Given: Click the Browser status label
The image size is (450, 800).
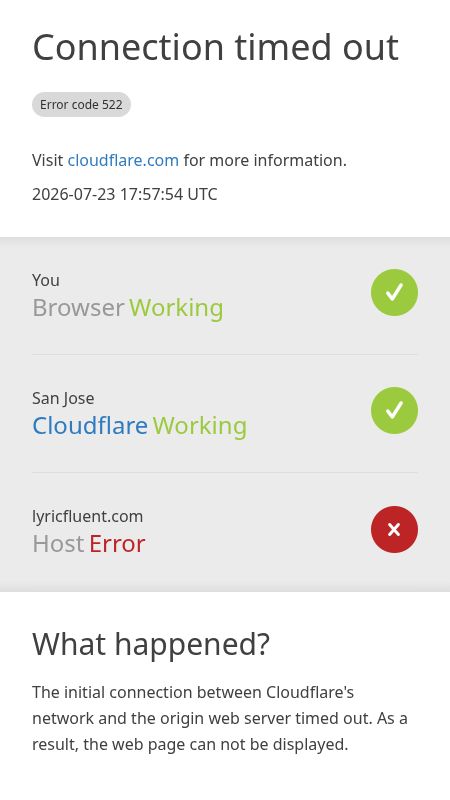Looking at the screenshot, I should pyautogui.click(x=78, y=308).
